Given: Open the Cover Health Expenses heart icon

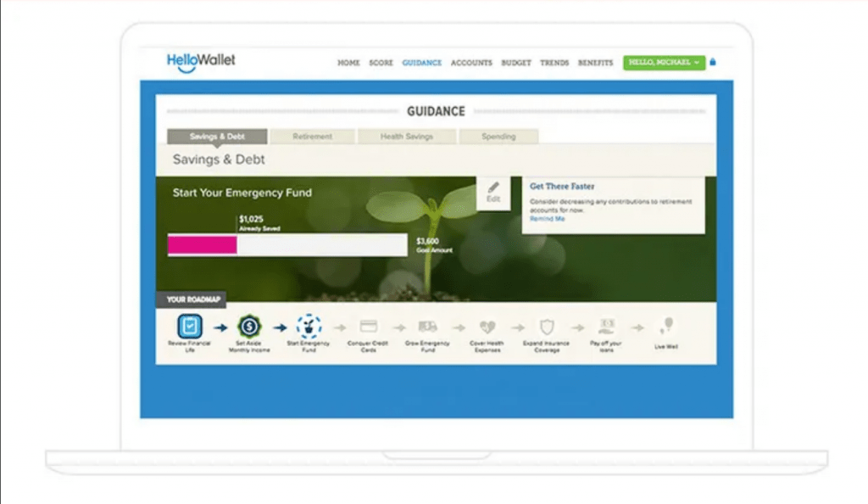Looking at the screenshot, I should (487, 326).
